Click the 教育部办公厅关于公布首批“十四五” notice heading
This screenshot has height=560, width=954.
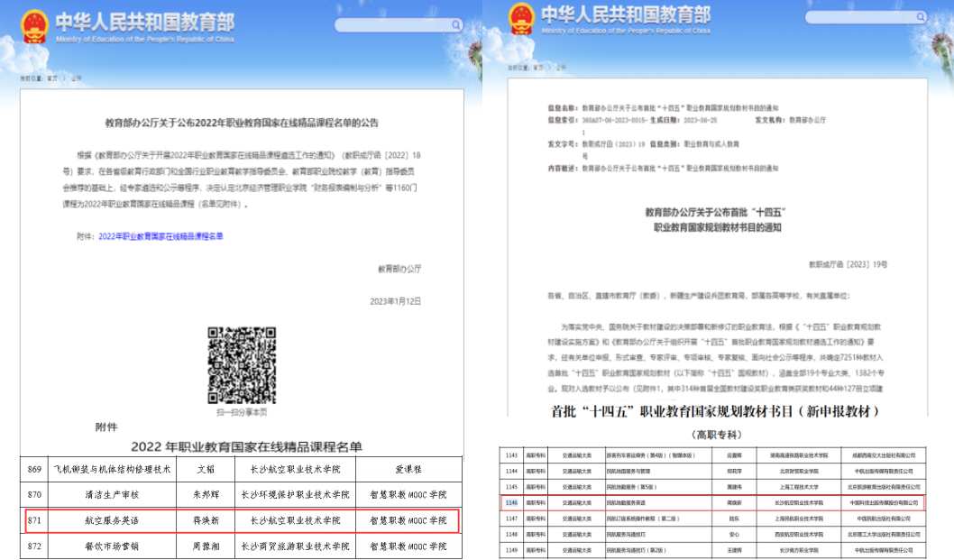point(716,213)
